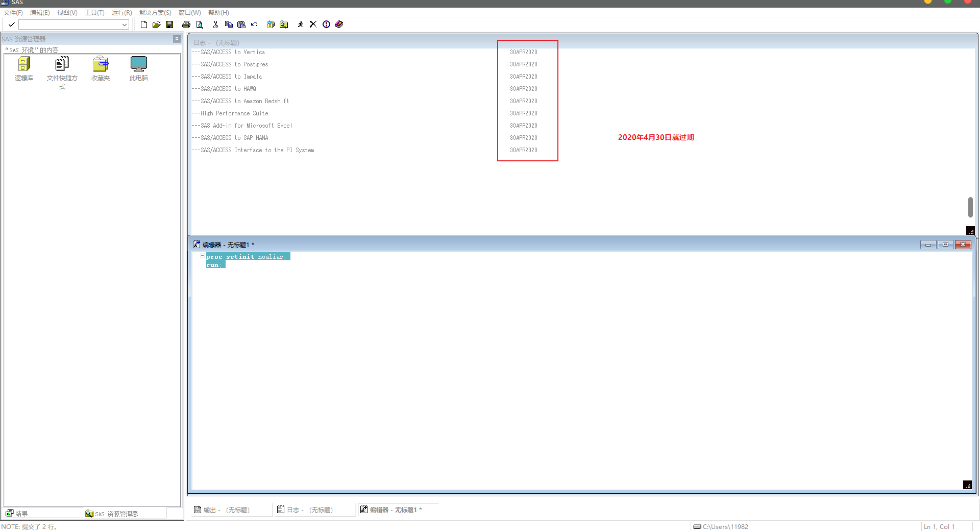Switch to 日志 - (无标题) window tab
This screenshot has width=980, height=531.
tap(314, 510)
